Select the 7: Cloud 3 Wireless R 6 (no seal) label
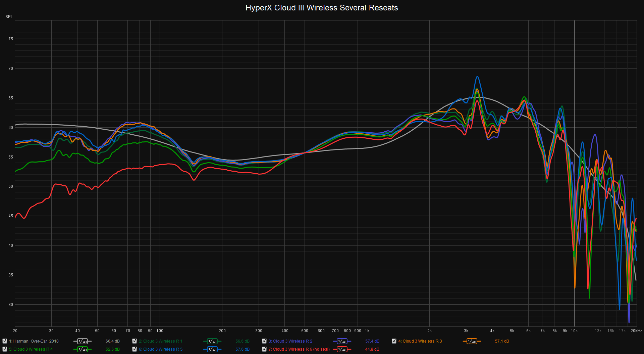Screen dimensions: 644x354 pyautogui.click(x=299, y=349)
